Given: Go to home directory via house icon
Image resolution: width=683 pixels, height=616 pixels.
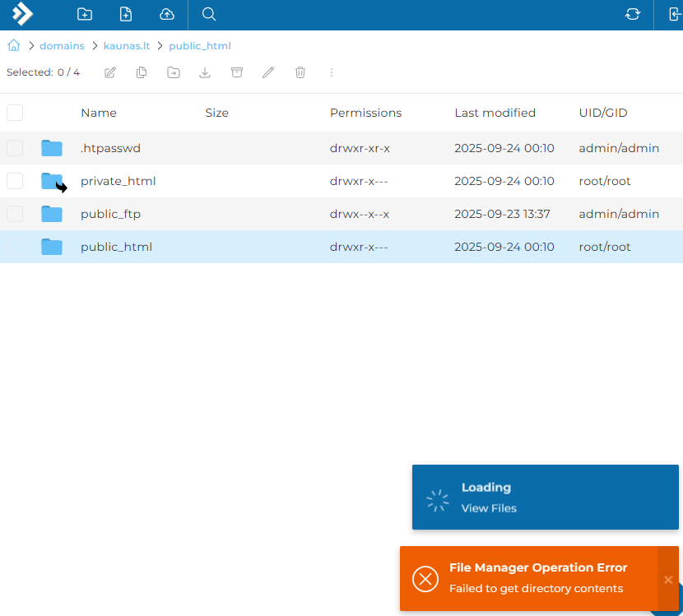Looking at the screenshot, I should pos(14,46).
